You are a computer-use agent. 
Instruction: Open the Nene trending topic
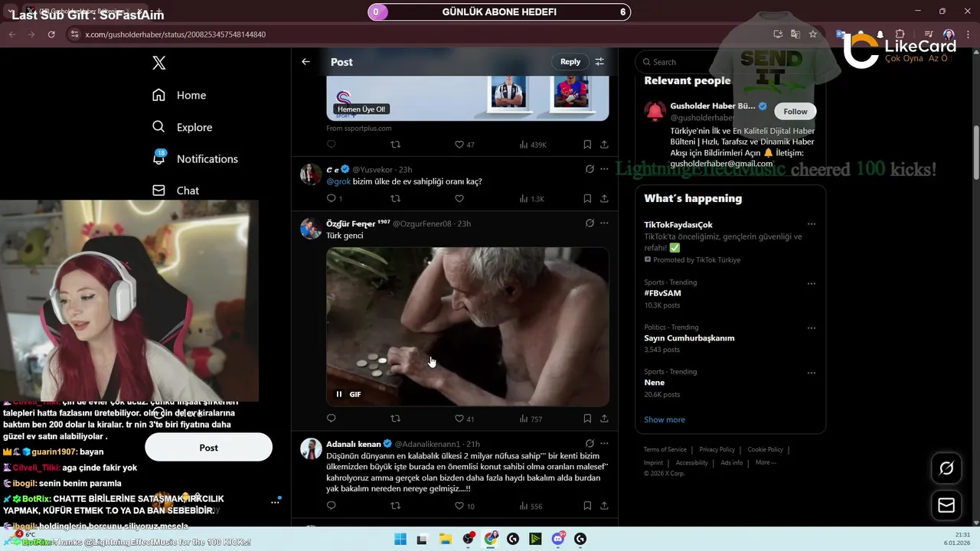[x=654, y=383]
